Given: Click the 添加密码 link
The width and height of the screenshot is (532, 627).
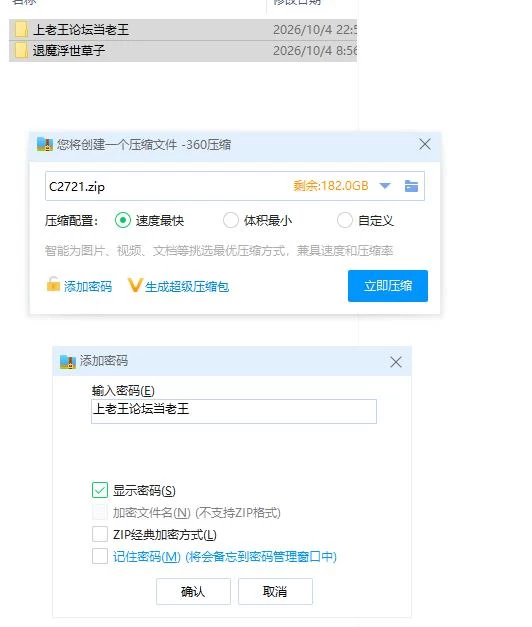Looking at the screenshot, I should (88, 286).
